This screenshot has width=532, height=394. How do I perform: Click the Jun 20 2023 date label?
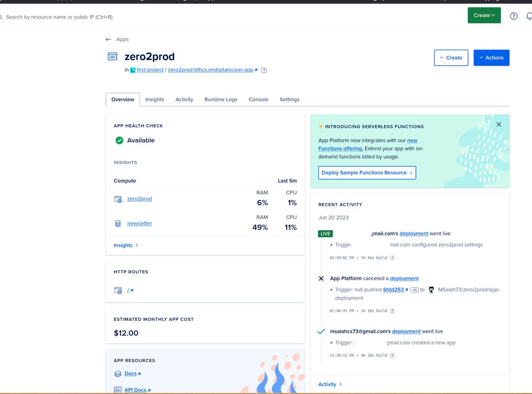pyautogui.click(x=333, y=218)
